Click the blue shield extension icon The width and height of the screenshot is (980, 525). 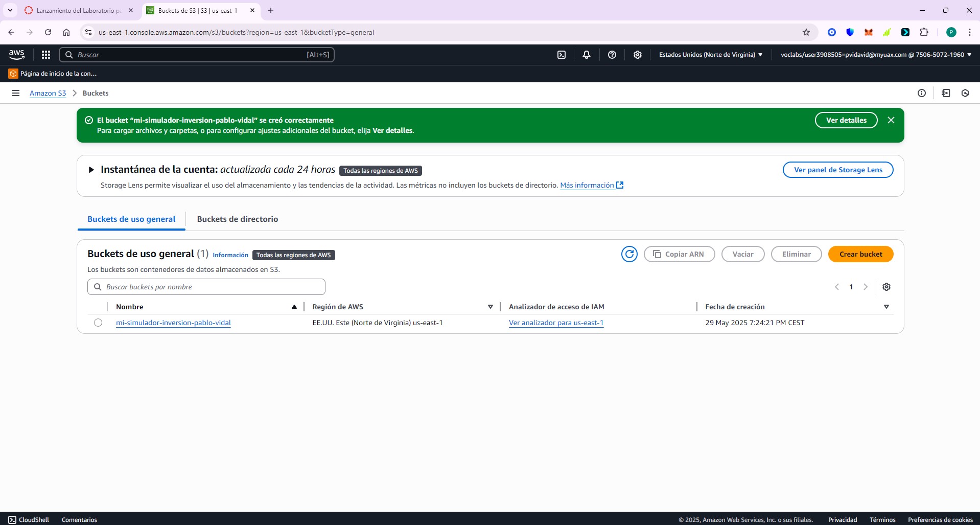point(850,32)
